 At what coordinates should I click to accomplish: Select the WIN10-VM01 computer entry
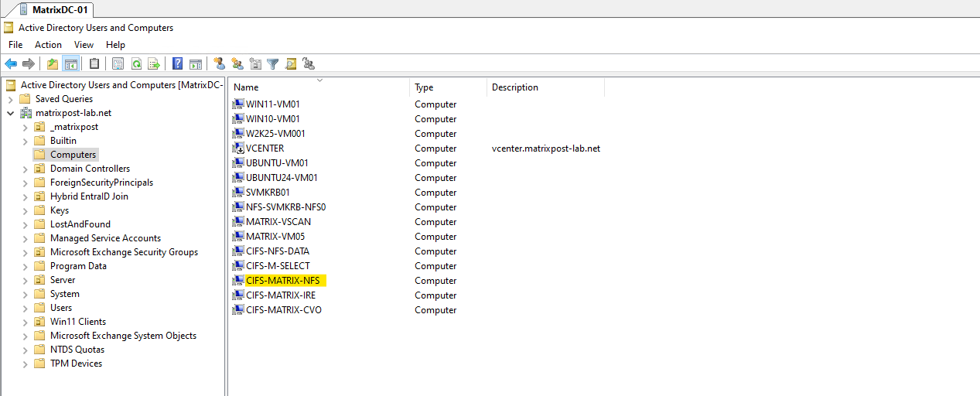(273, 119)
